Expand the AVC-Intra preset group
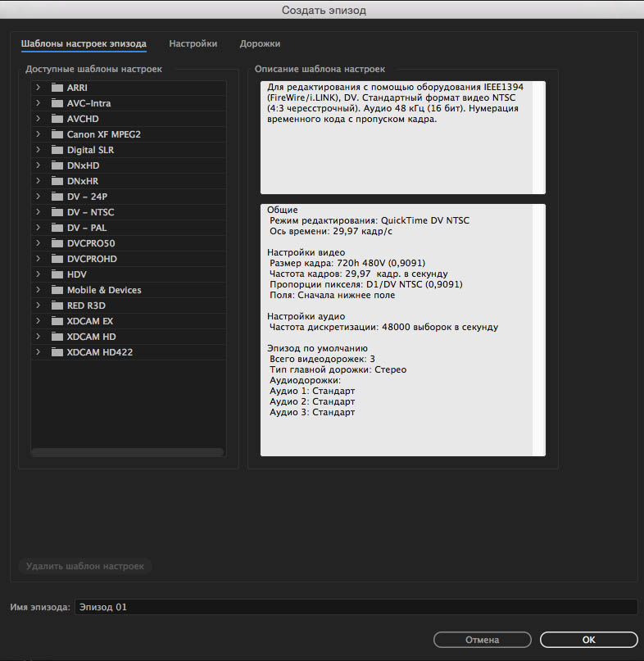Screen dimensions: 644x661 click(x=38, y=103)
